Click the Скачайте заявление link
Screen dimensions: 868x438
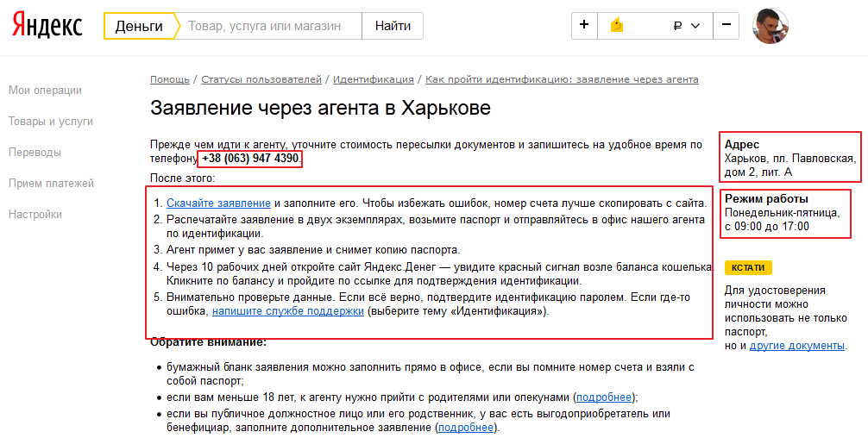218,203
